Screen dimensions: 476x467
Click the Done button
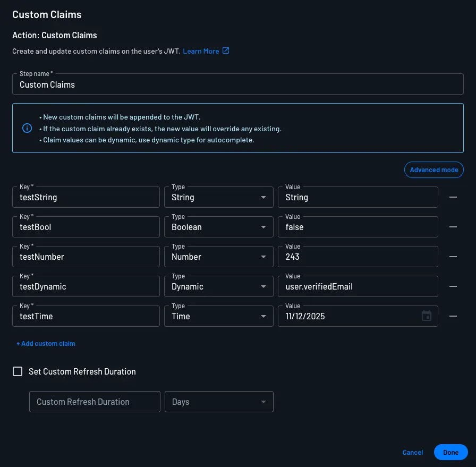(450, 452)
